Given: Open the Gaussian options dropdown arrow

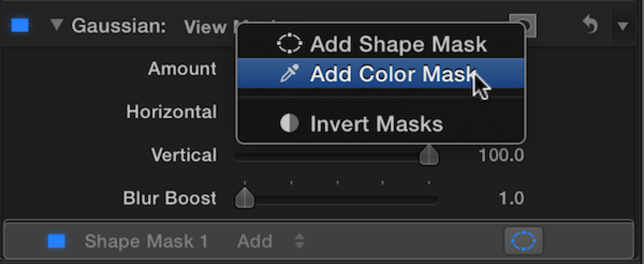Looking at the screenshot, I should [623, 26].
